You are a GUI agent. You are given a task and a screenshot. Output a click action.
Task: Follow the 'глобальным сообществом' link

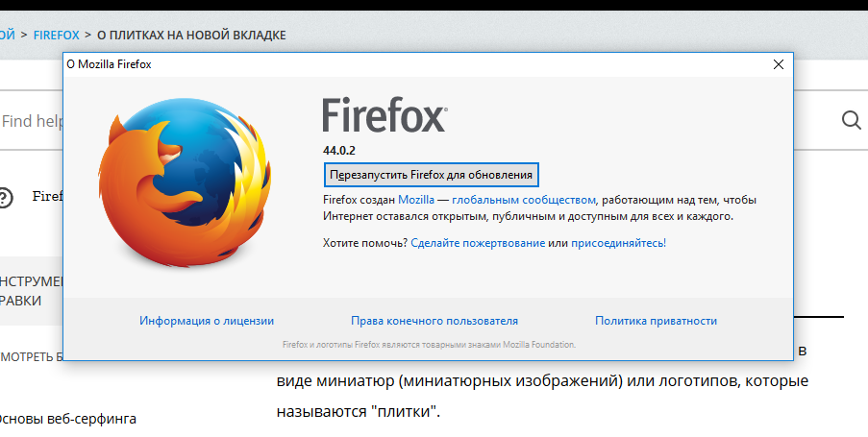524,200
